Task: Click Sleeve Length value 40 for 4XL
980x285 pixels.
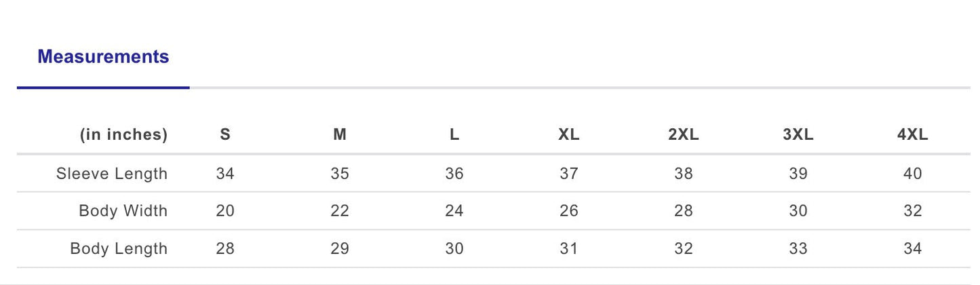Action: point(913,174)
